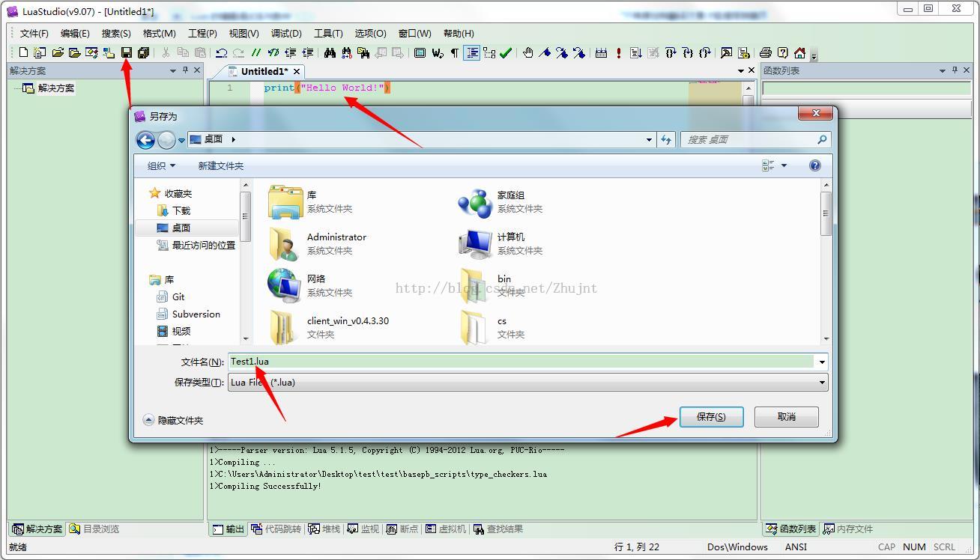
Task: Switch to the 输出 tab
Action: click(229, 529)
